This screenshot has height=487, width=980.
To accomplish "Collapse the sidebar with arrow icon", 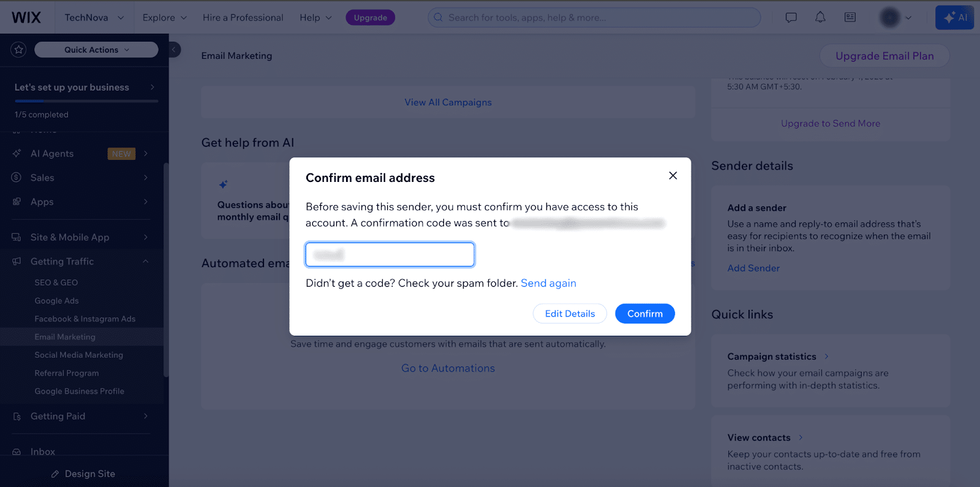I will point(174,50).
